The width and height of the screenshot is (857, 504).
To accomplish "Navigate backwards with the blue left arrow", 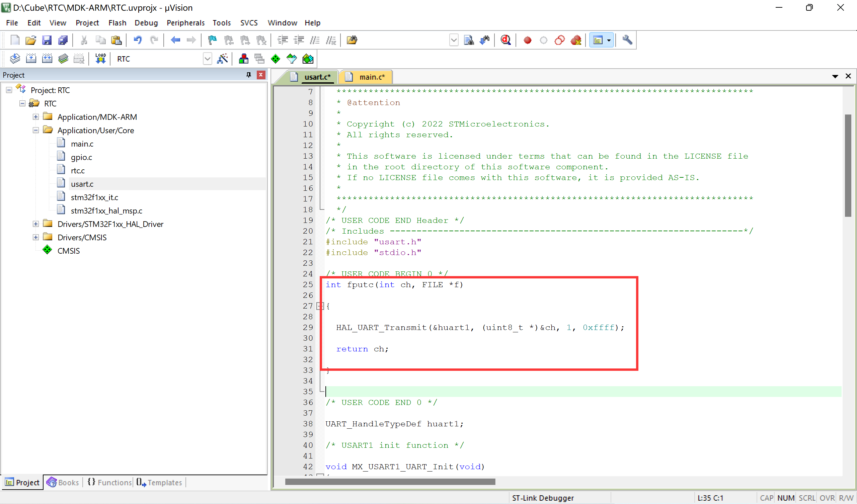I will (x=175, y=40).
